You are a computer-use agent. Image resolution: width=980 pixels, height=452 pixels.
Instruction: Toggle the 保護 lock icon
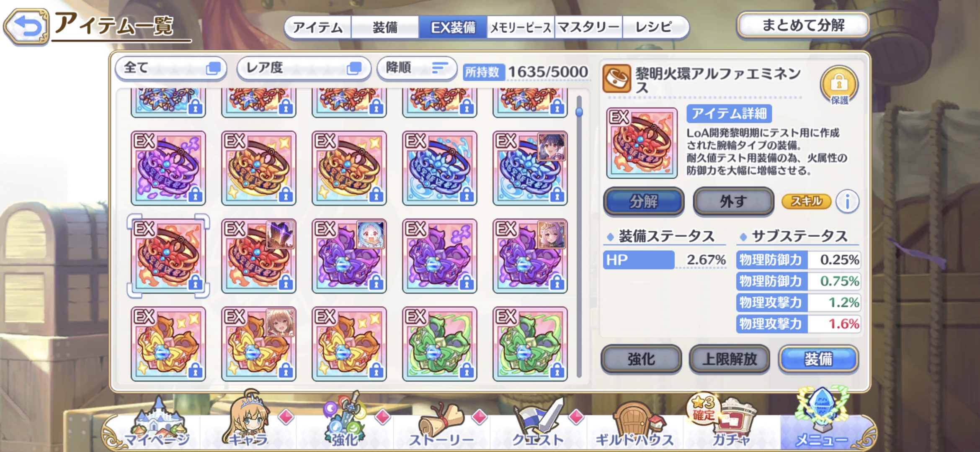[839, 84]
